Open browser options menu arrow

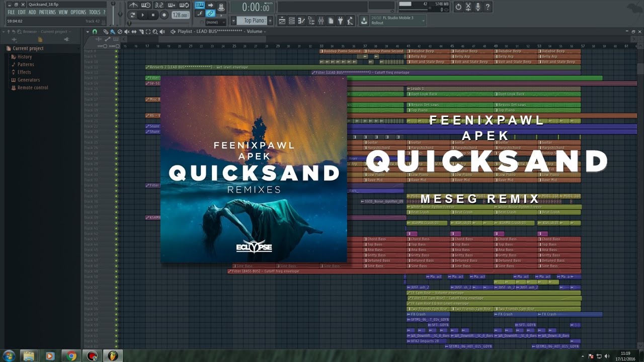[4, 32]
